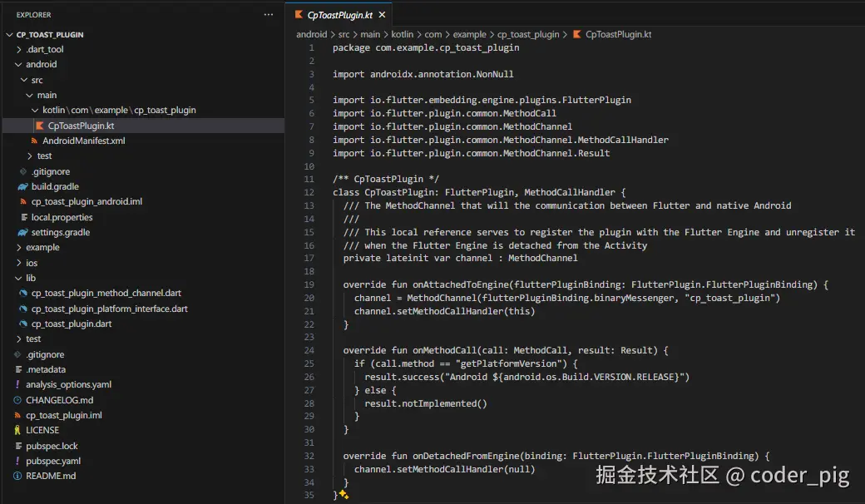
Task: Collapse the lib folder
Action: coord(19,278)
